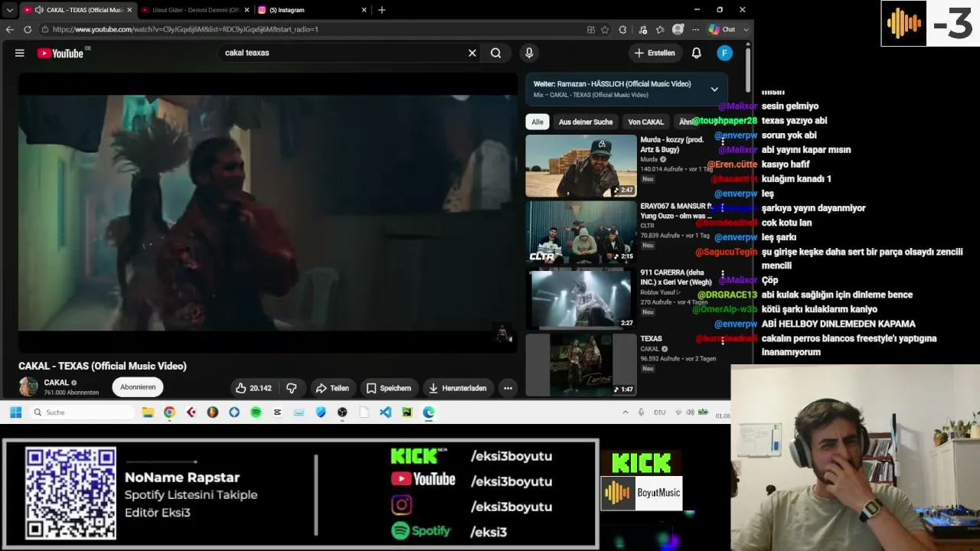Open the tab search dropdown arrow
This screenshot has width=980, height=551.
(9, 10)
